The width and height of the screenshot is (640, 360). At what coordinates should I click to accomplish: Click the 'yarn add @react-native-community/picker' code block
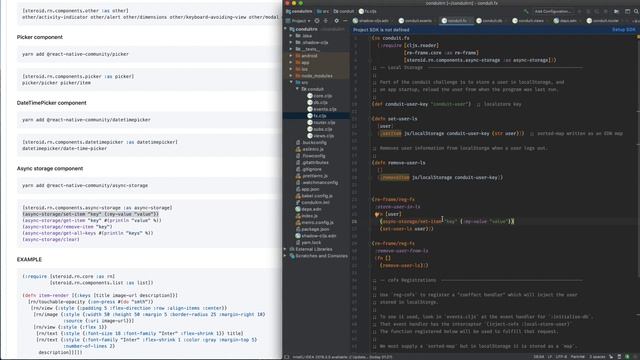pyautogui.click(x=149, y=54)
